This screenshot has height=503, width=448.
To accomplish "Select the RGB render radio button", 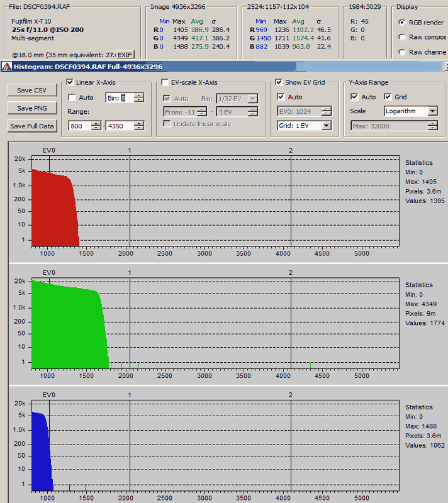I will click(x=402, y=22).
